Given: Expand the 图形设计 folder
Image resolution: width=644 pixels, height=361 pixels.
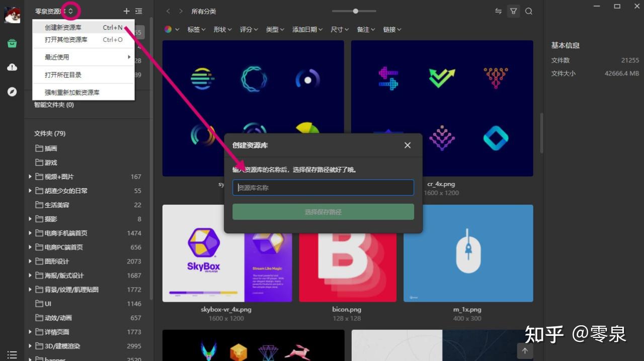Looking at the screenshot, I should pyautogui.click(x=30, y=261).
